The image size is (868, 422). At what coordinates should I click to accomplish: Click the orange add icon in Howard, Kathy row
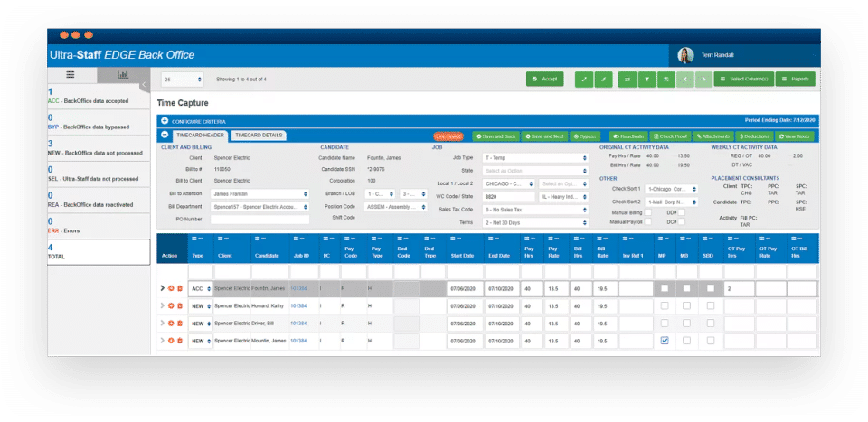point(171,305)
